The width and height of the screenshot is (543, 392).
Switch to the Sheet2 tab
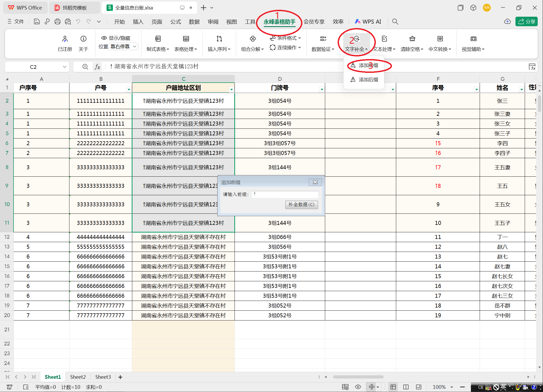[78, 377]
